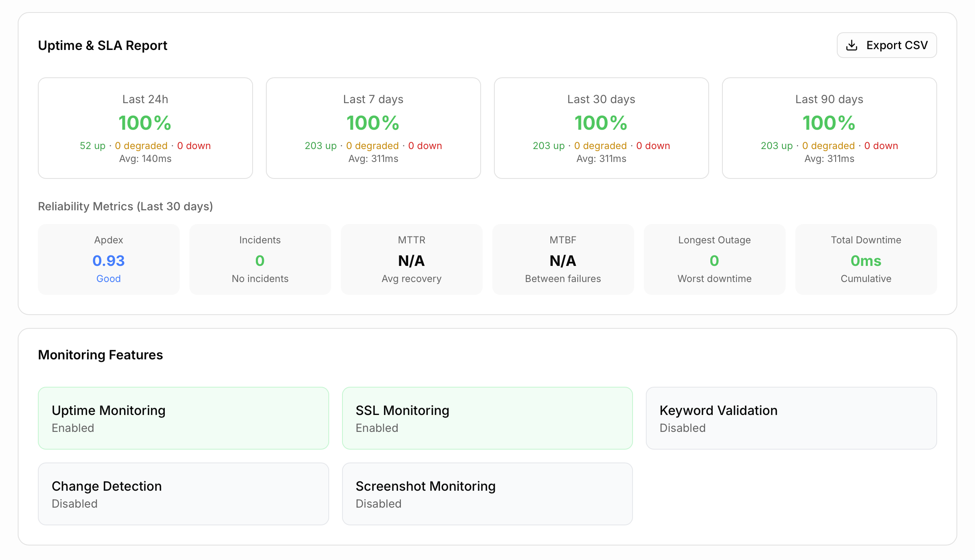The width and height of the screenshot is (975, 560).
Task: Select the Last 90 days uptime card
Action: (829, 128)
